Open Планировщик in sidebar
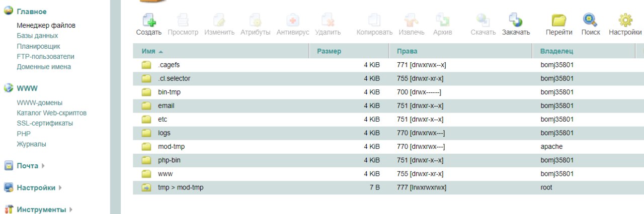The width and height of the screenshot is (644, 214). tap(39, 46)
